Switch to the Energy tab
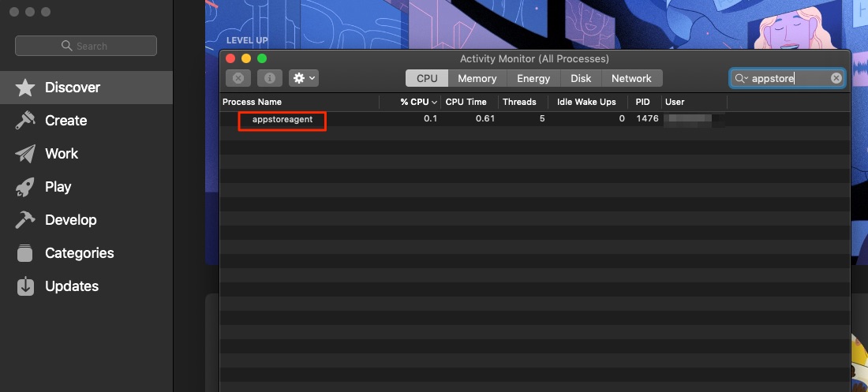 (x=533, y=79)
